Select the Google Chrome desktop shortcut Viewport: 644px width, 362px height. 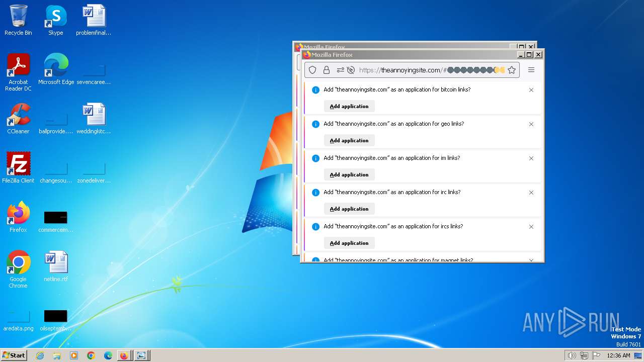pyautogui.click(x=18, y=269)
